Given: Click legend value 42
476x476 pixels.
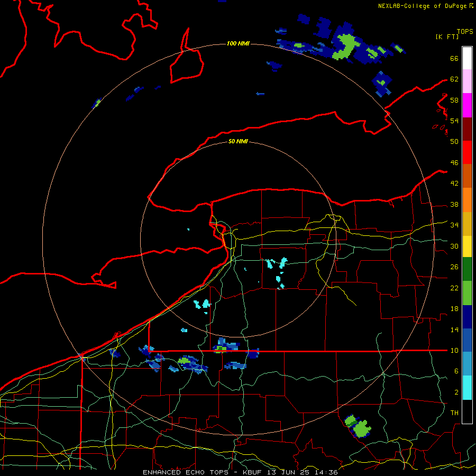Looking at the screenshot, I should point(454,183).
